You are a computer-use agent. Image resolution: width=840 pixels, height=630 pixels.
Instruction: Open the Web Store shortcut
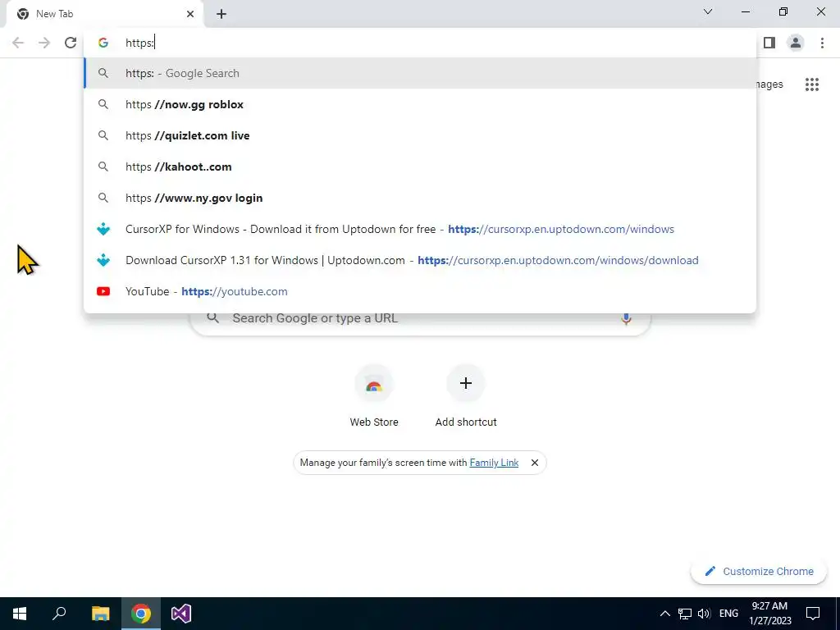[374, 396]
